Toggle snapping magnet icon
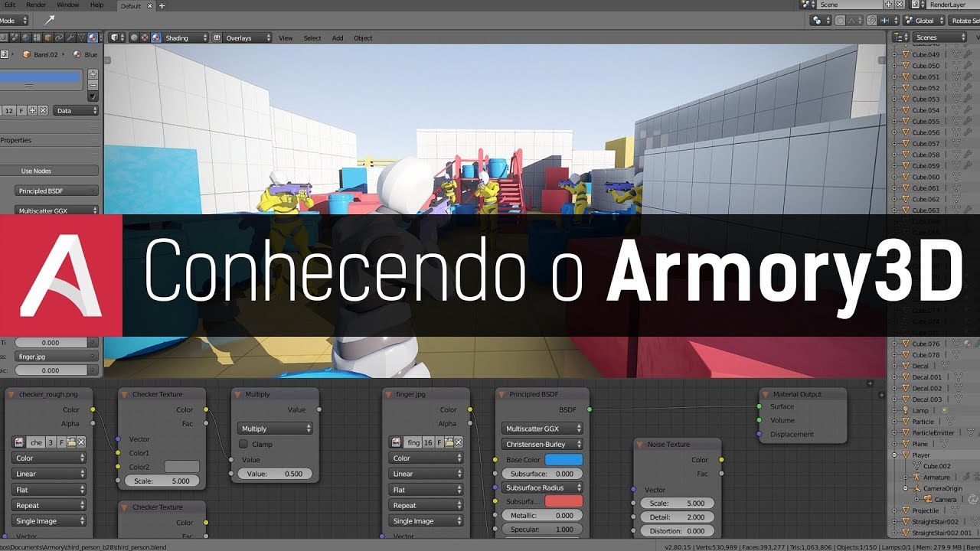 pyautogui.click(x=871, y=21)
